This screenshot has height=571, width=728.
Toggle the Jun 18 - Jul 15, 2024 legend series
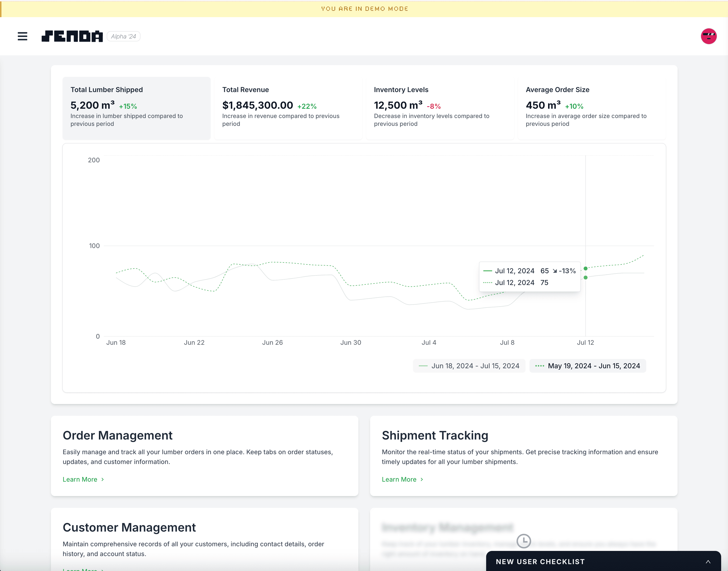(469, 366)
